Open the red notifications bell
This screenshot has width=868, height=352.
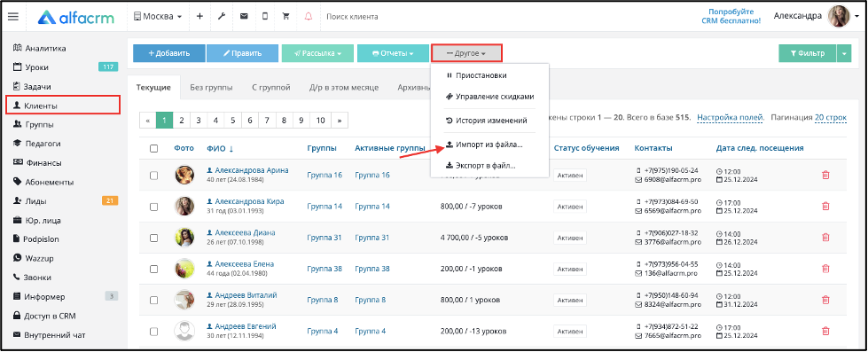309,16
